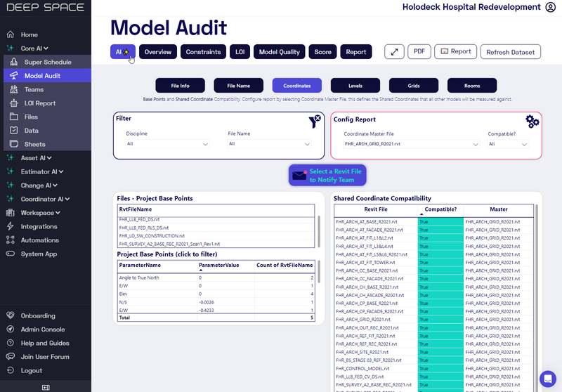Open Config Report gears icon
Viewport: 562px width, 392px height.
pos(532,122)
